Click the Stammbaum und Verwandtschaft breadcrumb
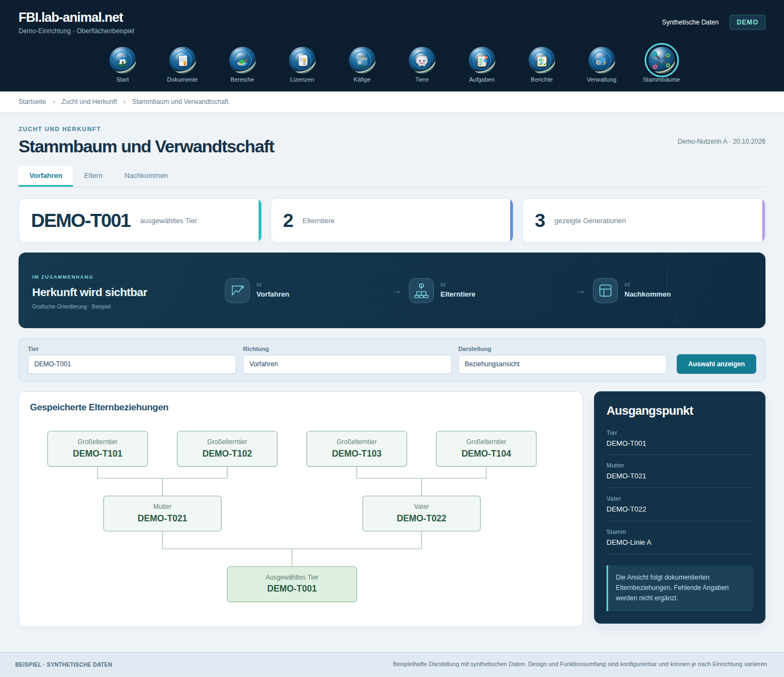Screen dimensions: 784x677 tap(180, 102)
